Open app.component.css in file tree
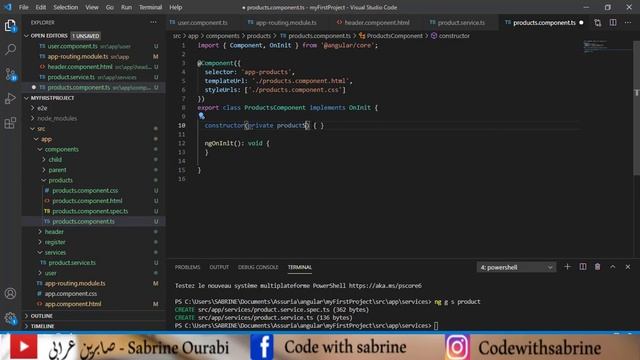 71,293
